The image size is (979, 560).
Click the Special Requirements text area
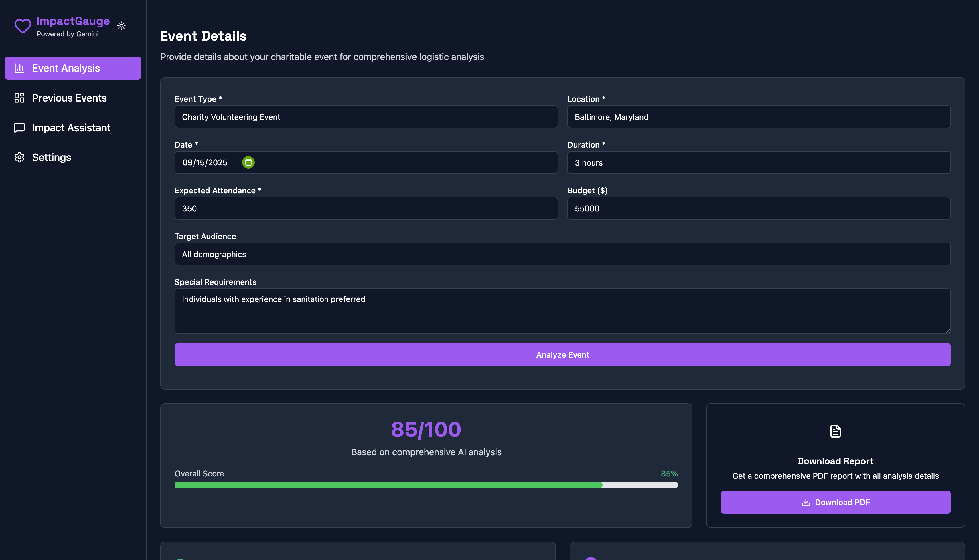[562, 311]
